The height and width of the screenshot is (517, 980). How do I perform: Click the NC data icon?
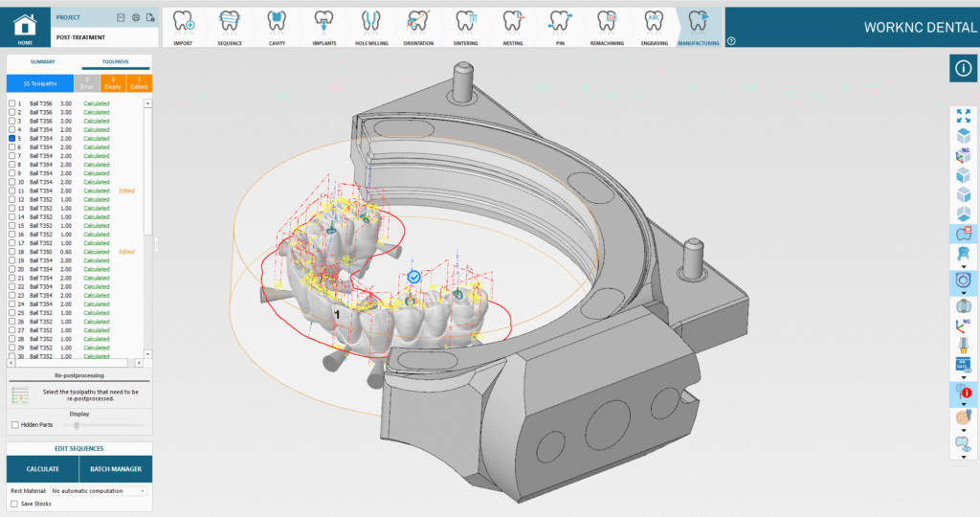pos(963,365)
